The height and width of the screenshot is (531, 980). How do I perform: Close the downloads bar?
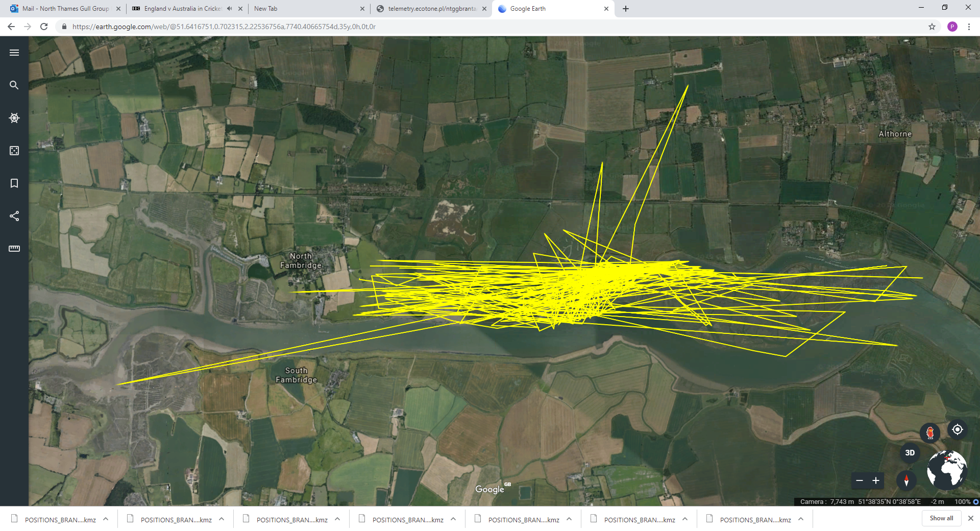point(971,518)
